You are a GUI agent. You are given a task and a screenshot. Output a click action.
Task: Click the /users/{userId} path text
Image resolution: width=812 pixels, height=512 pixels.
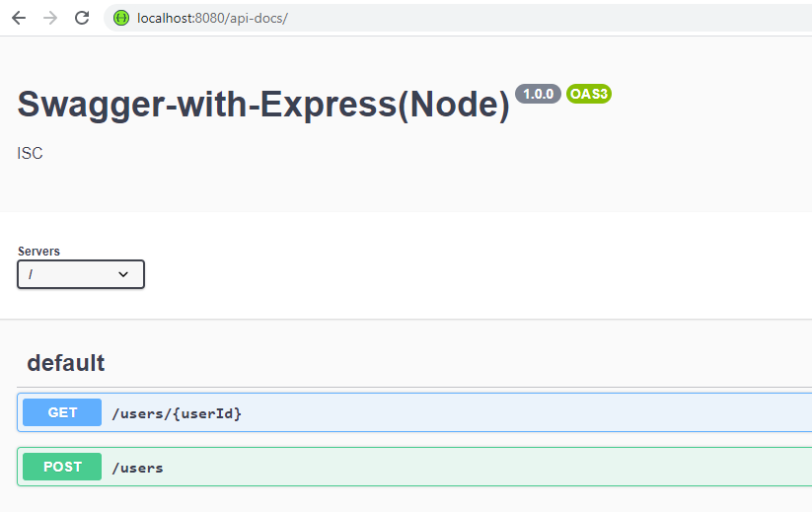178,413
